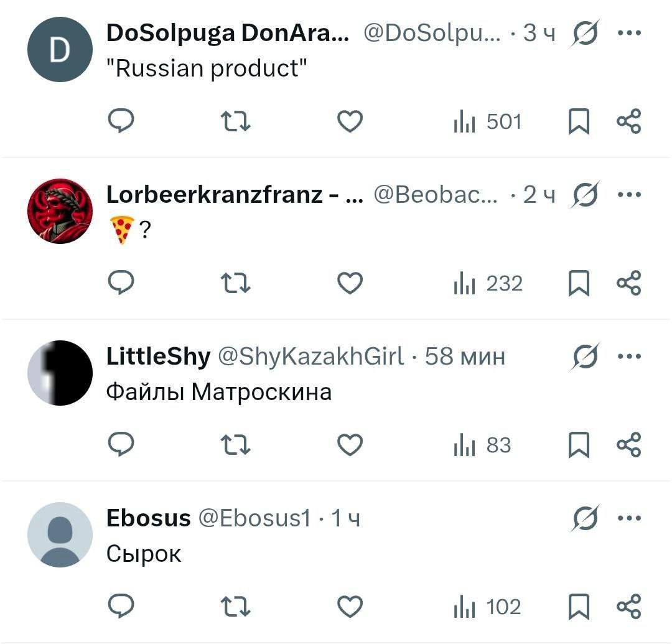Open more options for DoSolpuga's tweet
672x644 pixels.
(630, 32)
